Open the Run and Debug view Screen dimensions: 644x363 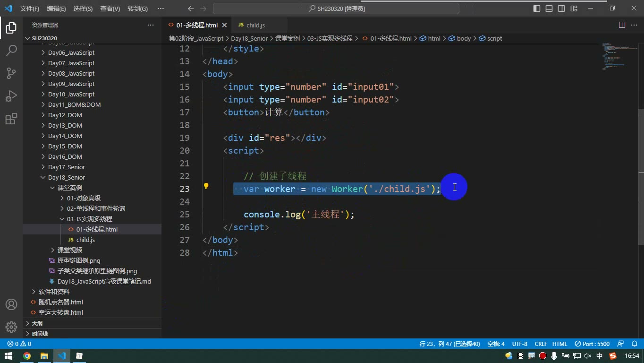click(11, 95)
